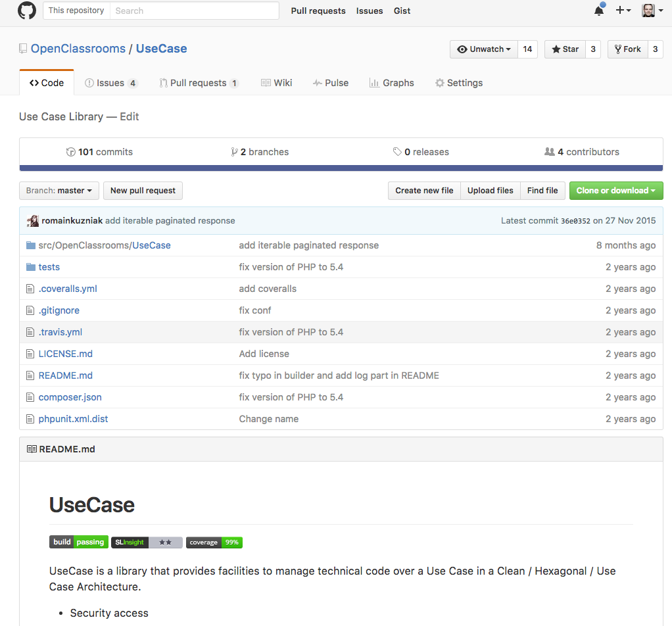Open the .travis.yml file
Image resolution: width=672 pixels, height=626 pixels.
pyautogui.click(x=60, y=332)
